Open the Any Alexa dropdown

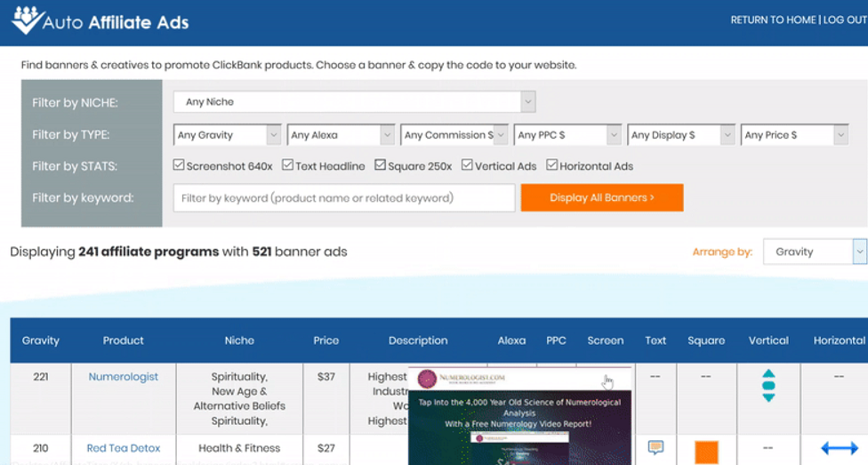(341, 135)
